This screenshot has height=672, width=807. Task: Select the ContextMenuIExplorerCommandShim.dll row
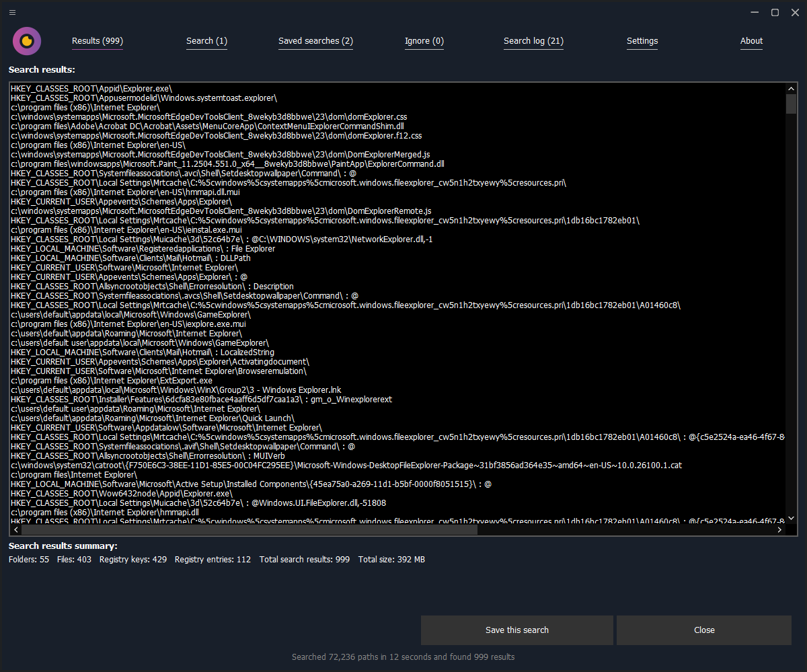[x=397, y=126]
